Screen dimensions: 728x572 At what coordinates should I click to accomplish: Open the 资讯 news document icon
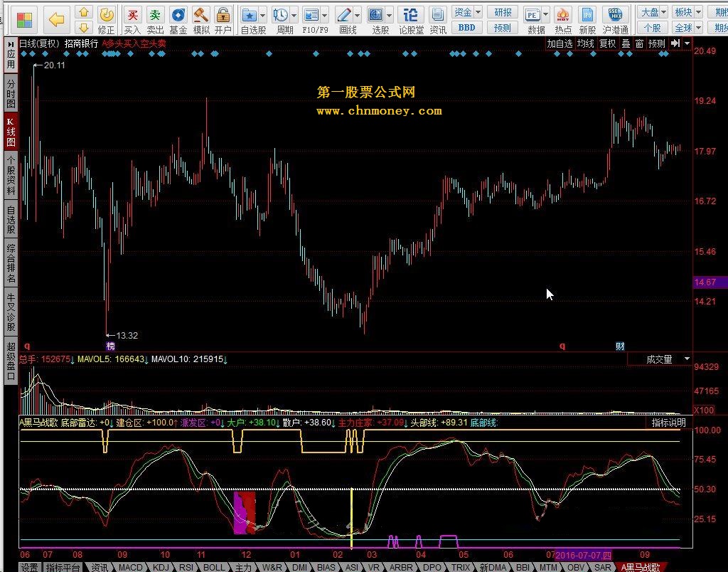point(437,16)
